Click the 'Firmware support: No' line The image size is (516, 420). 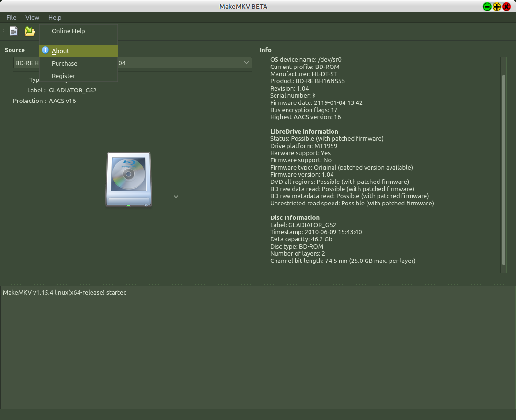click(x=301, y=160)
